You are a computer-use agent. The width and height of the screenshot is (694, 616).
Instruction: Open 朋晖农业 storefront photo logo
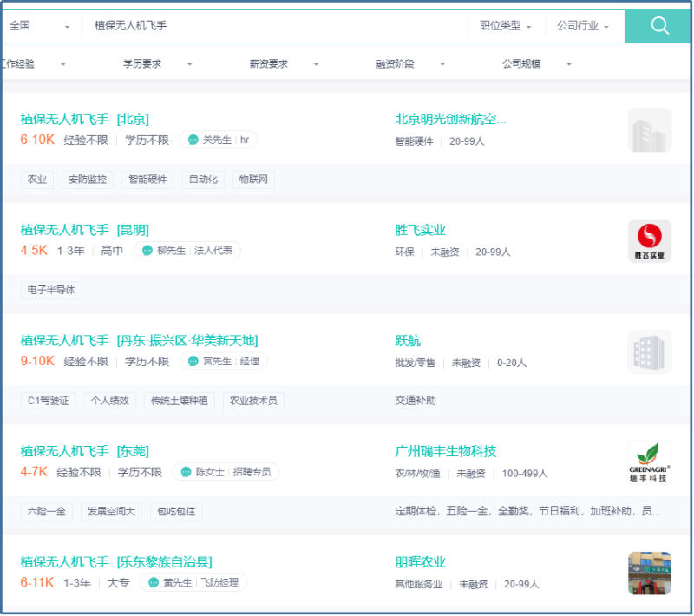[649, 573]
